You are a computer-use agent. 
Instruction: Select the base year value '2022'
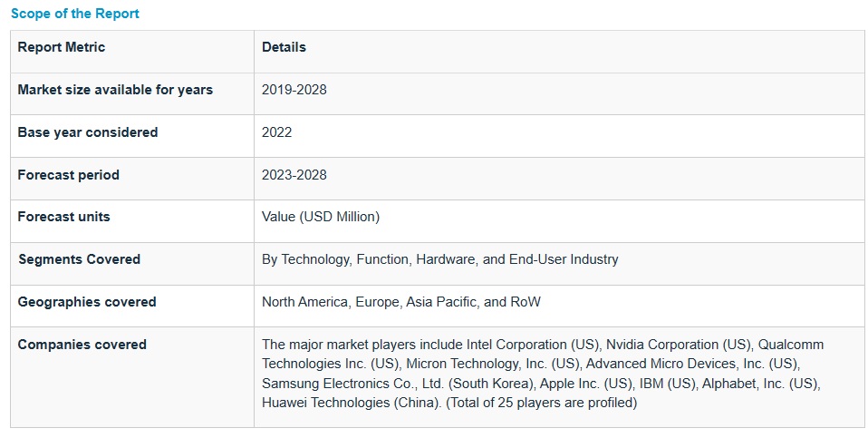[x=277, y=132]
